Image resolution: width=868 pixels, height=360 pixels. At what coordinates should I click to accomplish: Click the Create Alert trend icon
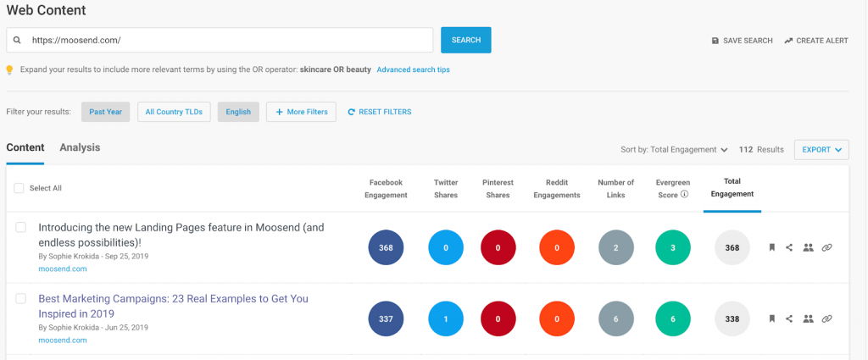coord(788,41)
